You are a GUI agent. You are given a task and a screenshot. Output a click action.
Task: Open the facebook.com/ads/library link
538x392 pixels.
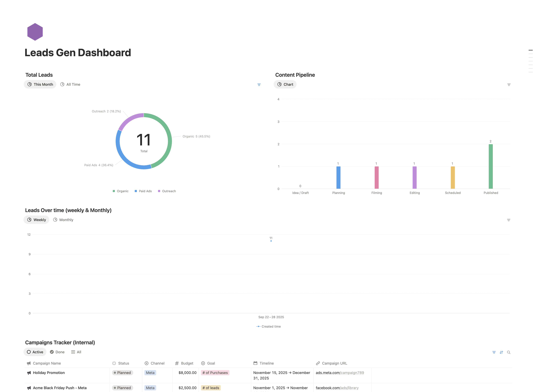point(337,388)
